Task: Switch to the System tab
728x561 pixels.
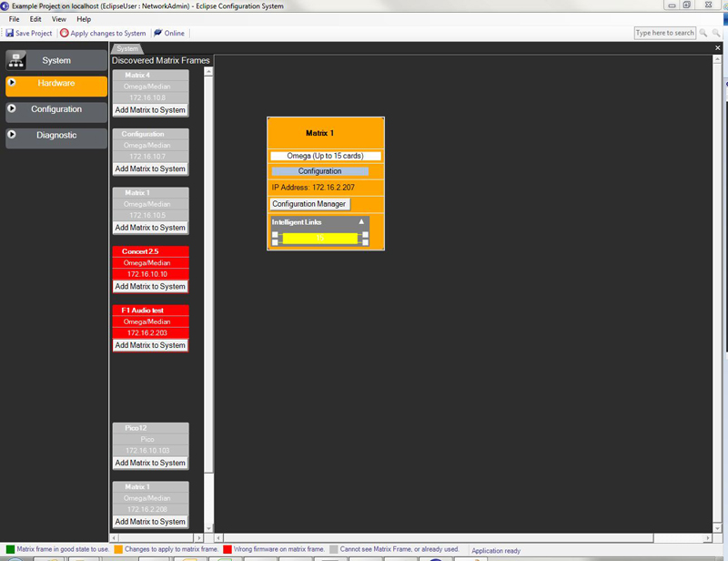Action: pyautogui.click(x=127, y=48)
